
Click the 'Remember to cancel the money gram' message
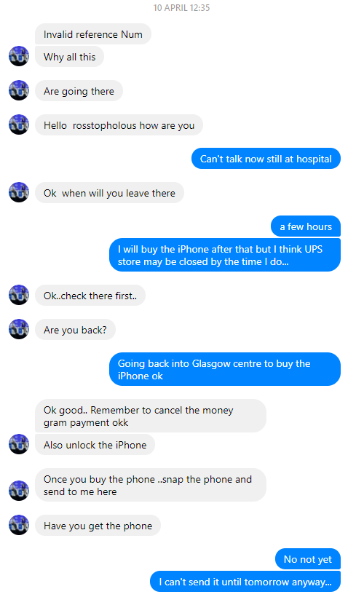[151, 416]
